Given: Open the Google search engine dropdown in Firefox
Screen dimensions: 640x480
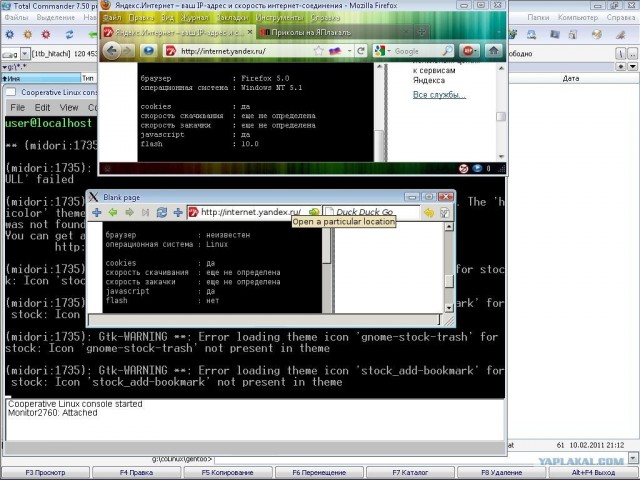Looking at the screenshot, I should tap(389, 51).
